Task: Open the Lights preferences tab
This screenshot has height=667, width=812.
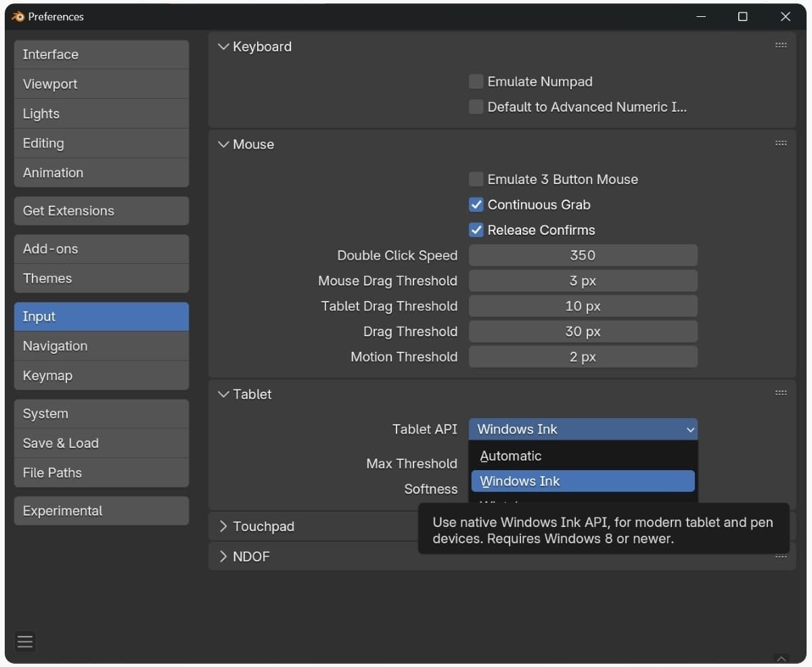Action: (101, 114)
